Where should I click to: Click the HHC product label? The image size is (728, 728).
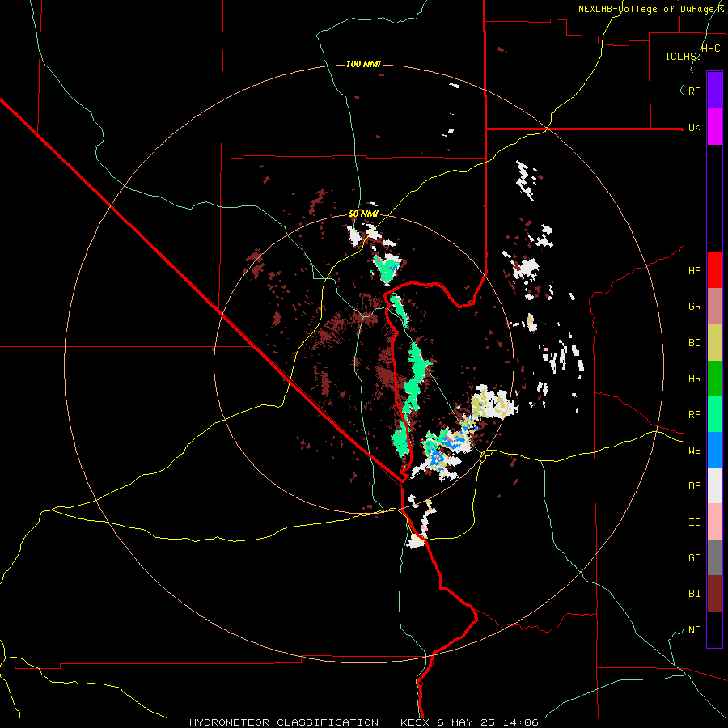point(711,49)
